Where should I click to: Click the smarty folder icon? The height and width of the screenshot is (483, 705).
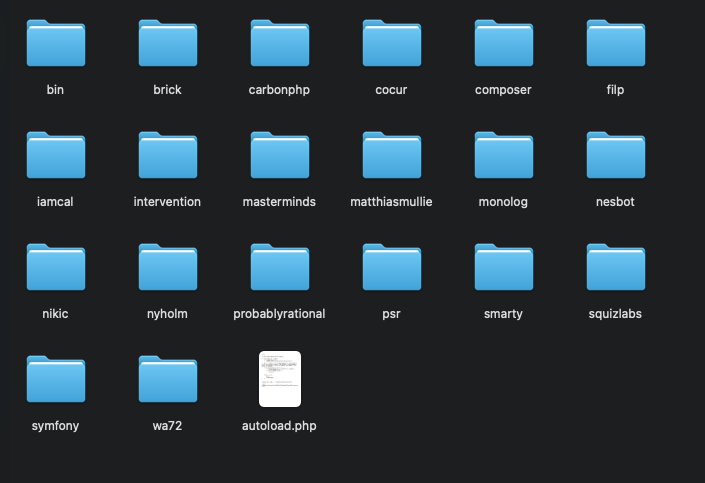[504, 267]
